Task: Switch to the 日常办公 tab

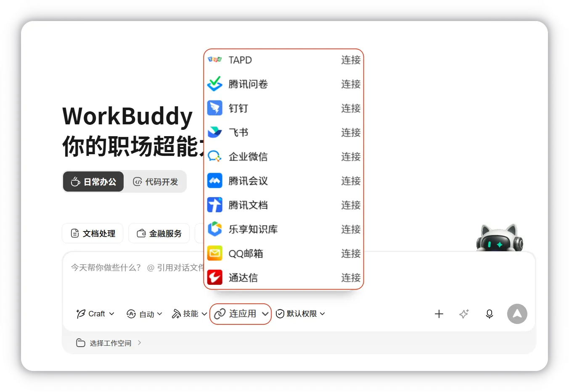Action: pos(93,182)
